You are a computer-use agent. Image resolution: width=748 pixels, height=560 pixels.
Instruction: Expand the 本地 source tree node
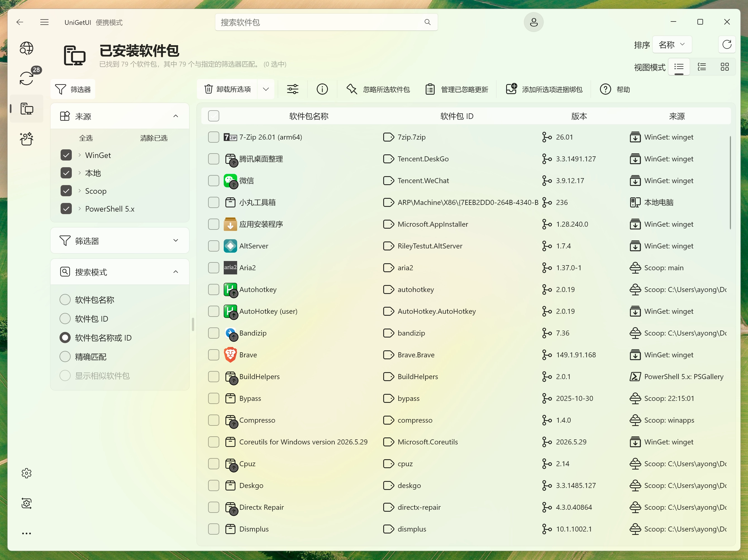pyautogui.click(x=80, y=173)
